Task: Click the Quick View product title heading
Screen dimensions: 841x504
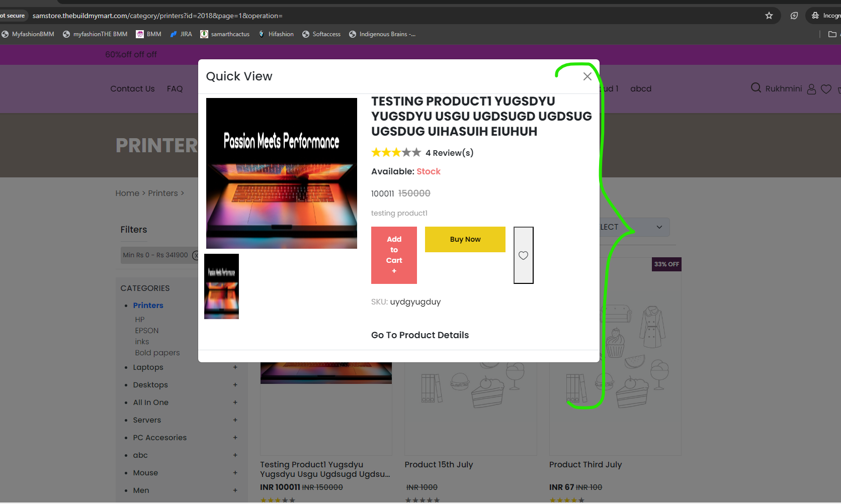Action: click(481, 117)
